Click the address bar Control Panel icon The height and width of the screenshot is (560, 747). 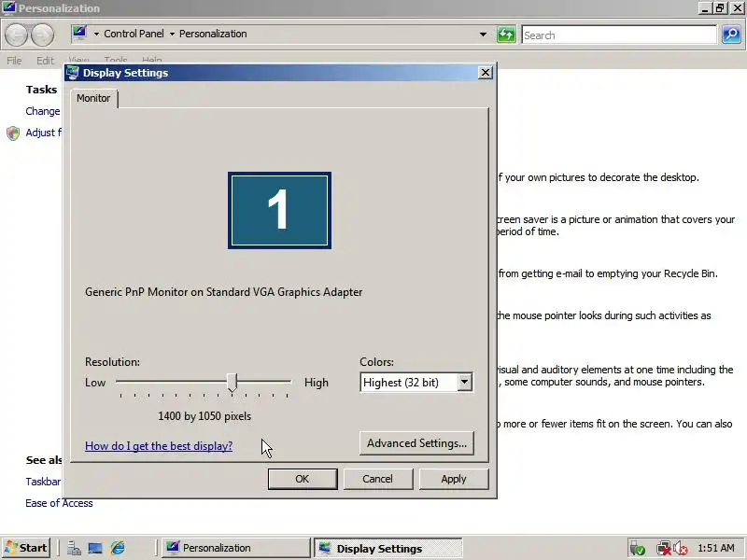pyautogui.click(x=79, y=34)
